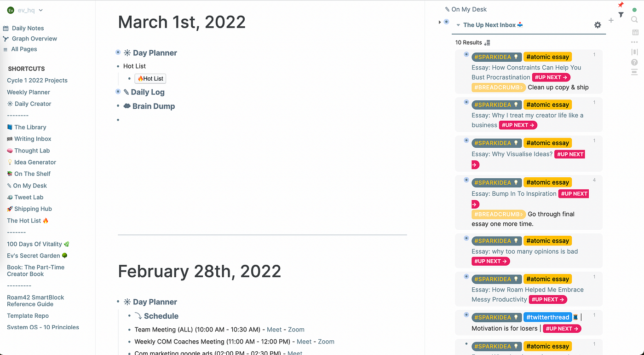Screen dimensions: 644x355
Task: Open the three-dot more options menu
Action: [635, 42]
